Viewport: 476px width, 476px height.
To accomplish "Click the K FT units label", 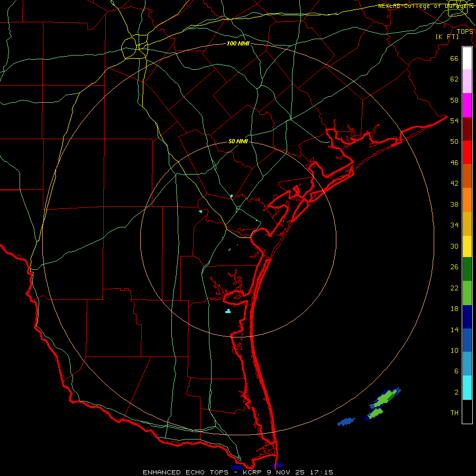I will coord(447,36).
